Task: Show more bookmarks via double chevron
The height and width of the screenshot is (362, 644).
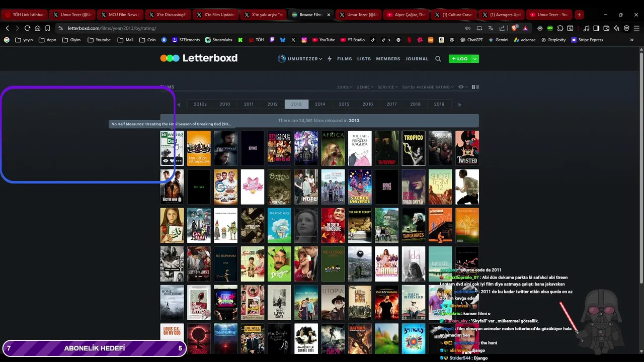Action: [x=632, y=40]
